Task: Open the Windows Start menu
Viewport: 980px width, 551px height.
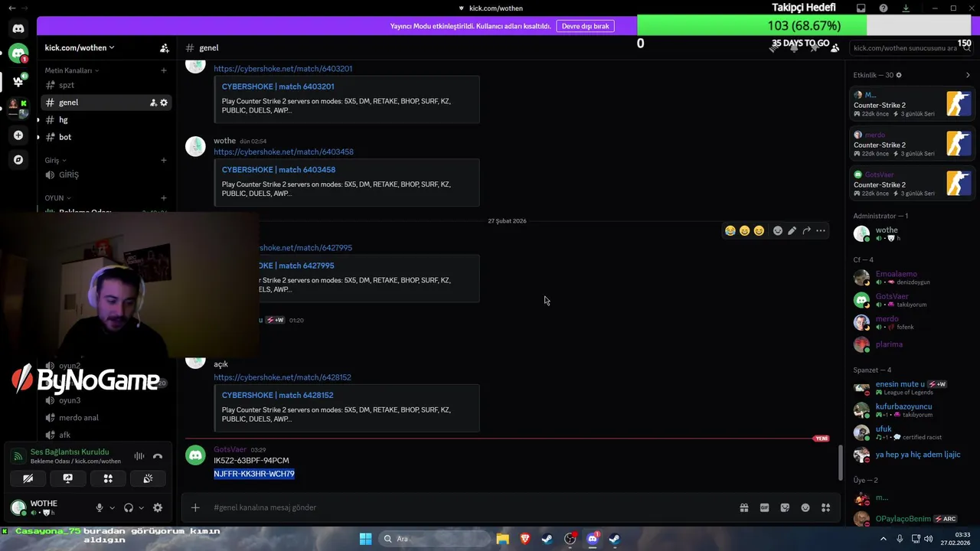Action: pos(366,539)
